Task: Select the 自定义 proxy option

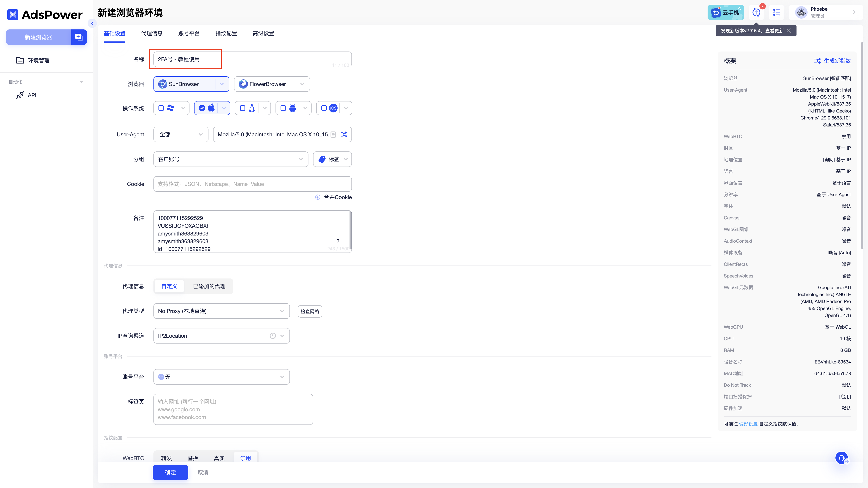Action: point(169,286)
